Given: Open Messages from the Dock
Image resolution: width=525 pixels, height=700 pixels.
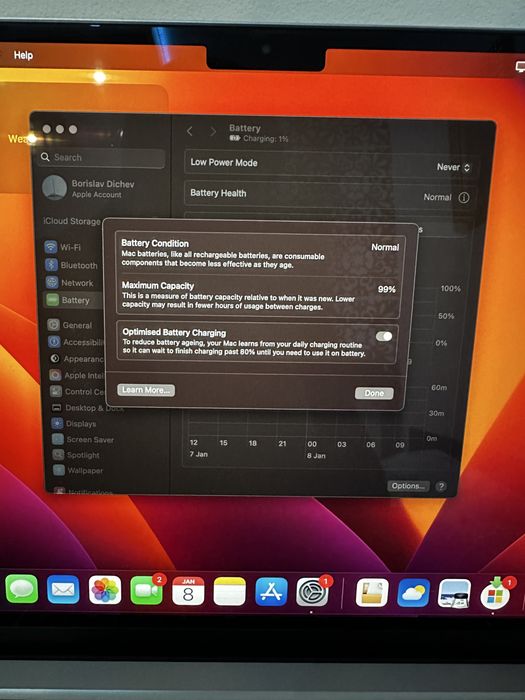Looking at the screenshot, I should [21, 589].
